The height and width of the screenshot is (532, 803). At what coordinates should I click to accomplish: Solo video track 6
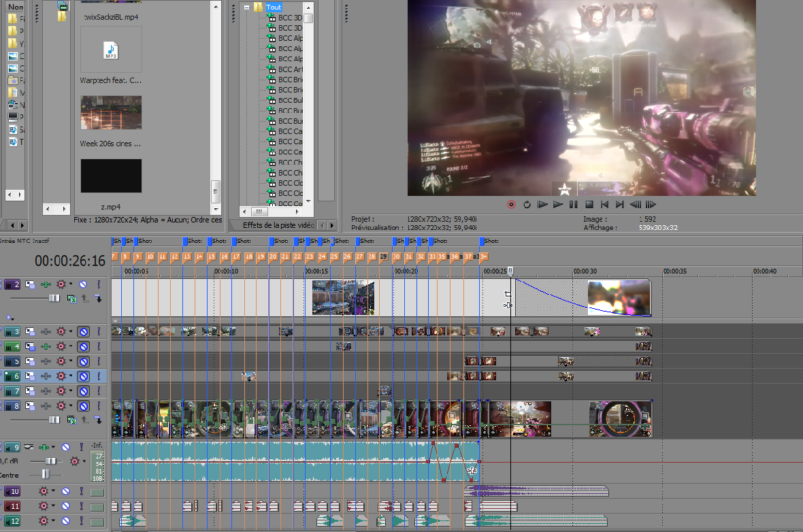click(98, 376)
